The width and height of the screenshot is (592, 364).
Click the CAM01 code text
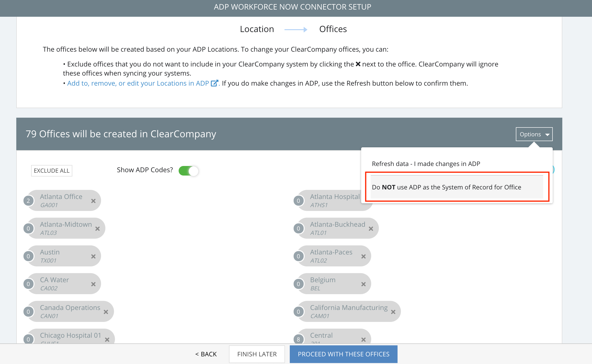[x=320, y=316]
